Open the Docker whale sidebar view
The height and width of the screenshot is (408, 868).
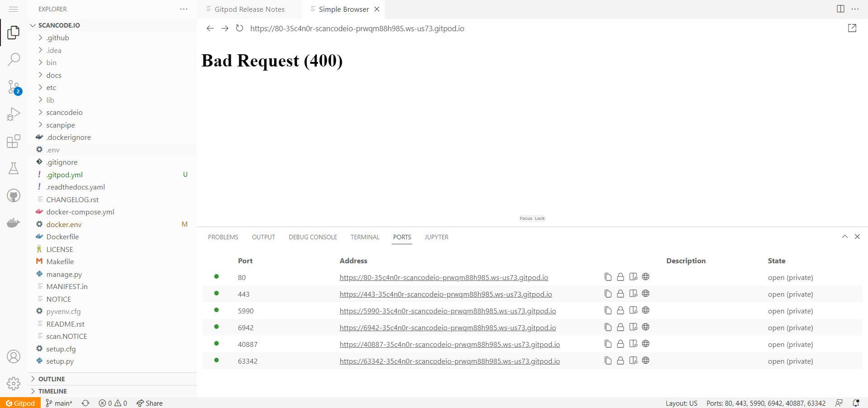pyautogui.click(x=14, y=223)
